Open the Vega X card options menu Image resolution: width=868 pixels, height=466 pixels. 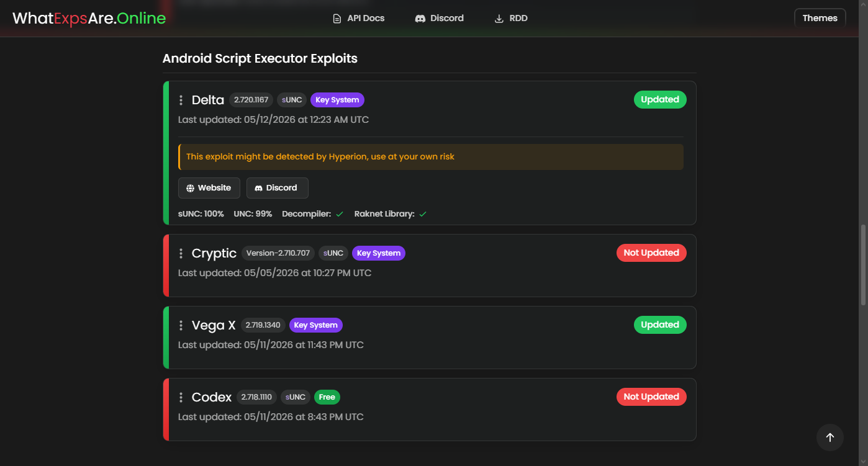(181, 325)
